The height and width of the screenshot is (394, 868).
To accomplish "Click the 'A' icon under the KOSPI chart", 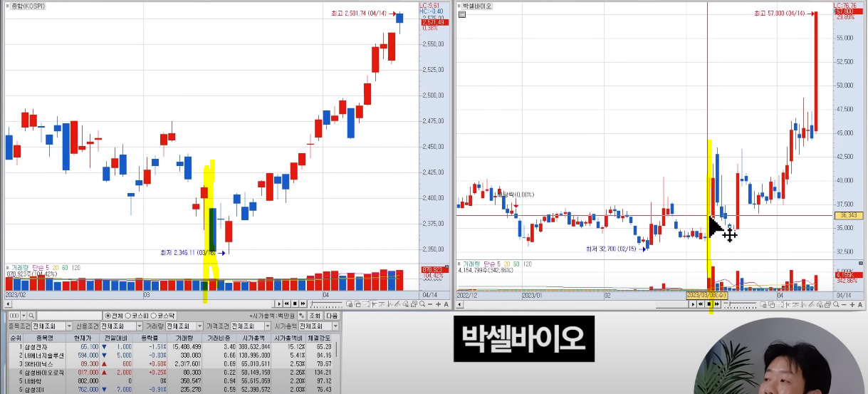I will click(x=446, y=304).
